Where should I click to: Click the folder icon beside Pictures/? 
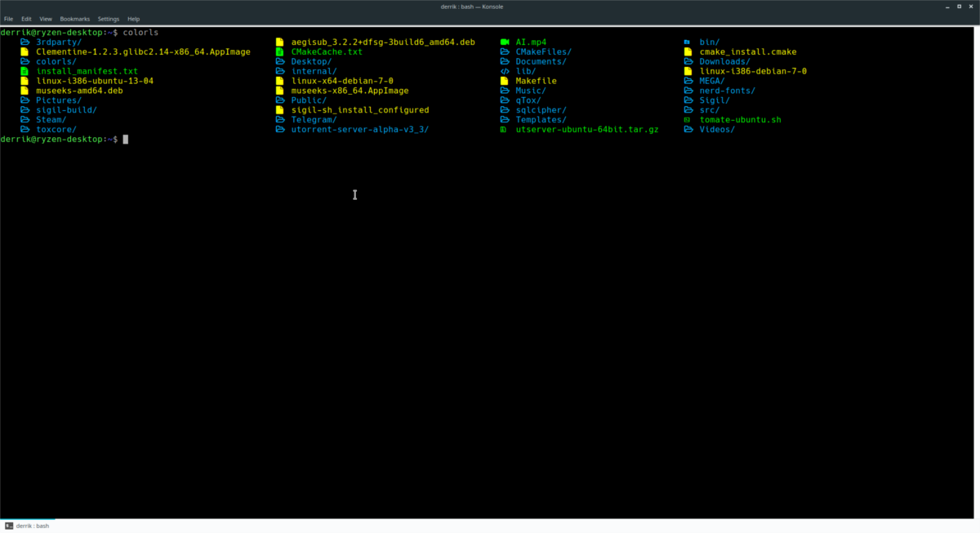click(x=24, y=100)
